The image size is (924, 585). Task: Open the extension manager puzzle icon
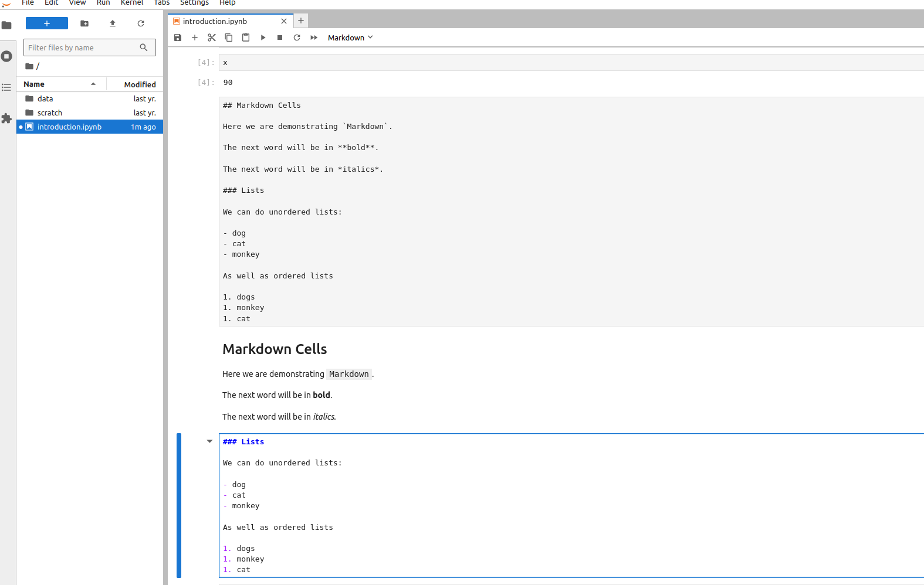click(x=6, y=118)
